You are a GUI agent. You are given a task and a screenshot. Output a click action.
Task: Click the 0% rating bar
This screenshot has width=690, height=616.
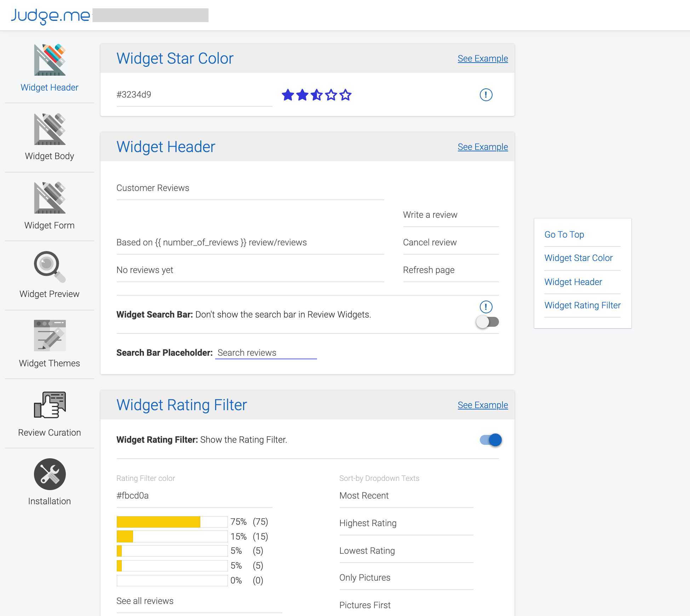coord(172,580)
